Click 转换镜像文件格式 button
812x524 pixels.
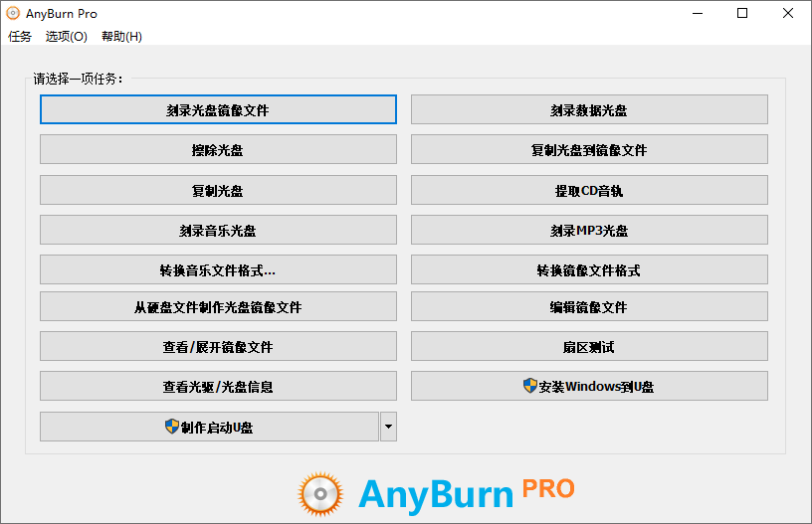click(x=589, y=269)
